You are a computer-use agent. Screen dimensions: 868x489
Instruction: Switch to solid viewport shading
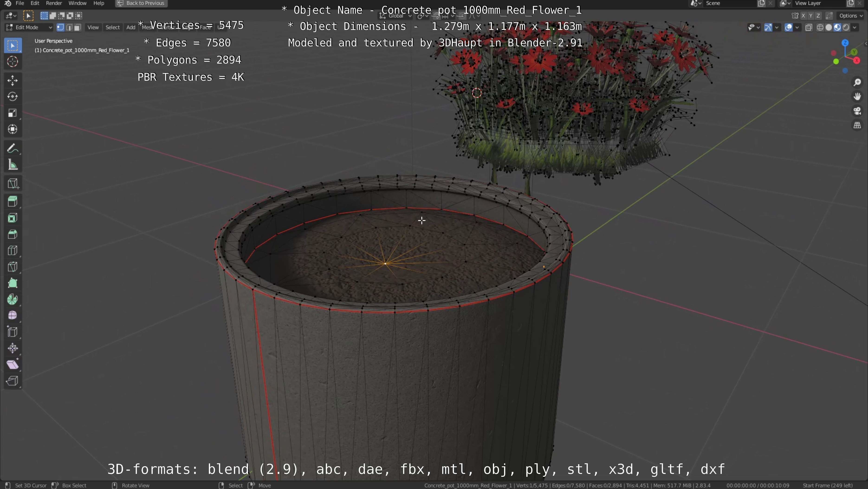[829, 28]
